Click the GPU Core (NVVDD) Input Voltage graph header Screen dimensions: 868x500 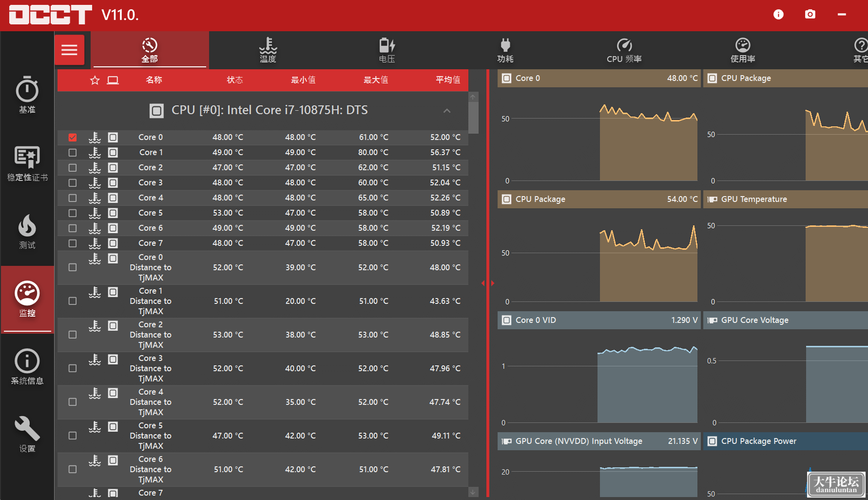(x=599, y=441)
